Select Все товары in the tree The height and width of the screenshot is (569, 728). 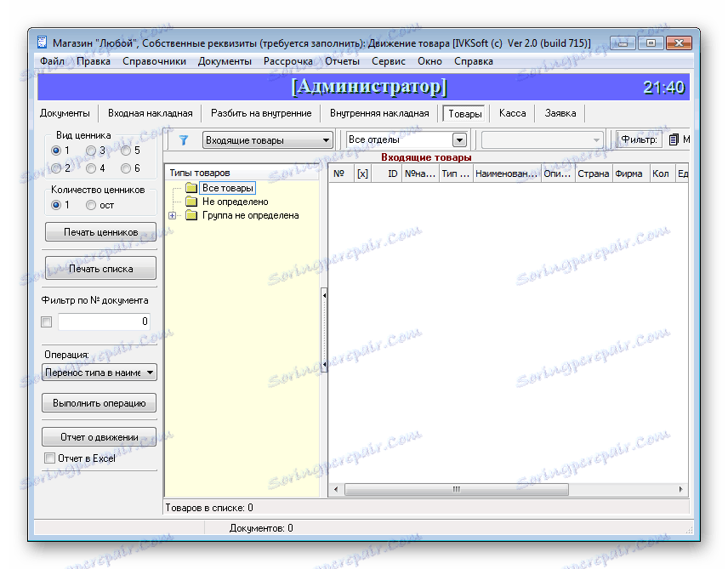point(228,188)
